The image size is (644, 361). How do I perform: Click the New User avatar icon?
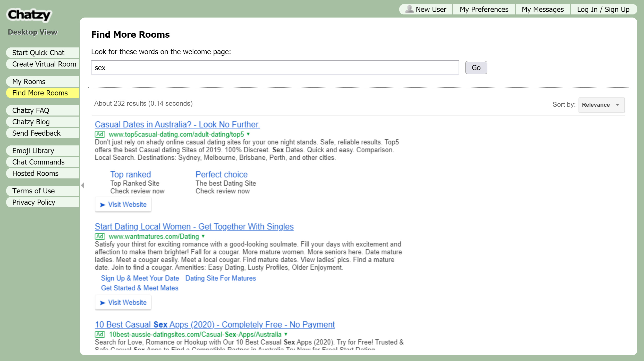pos(409,9)
